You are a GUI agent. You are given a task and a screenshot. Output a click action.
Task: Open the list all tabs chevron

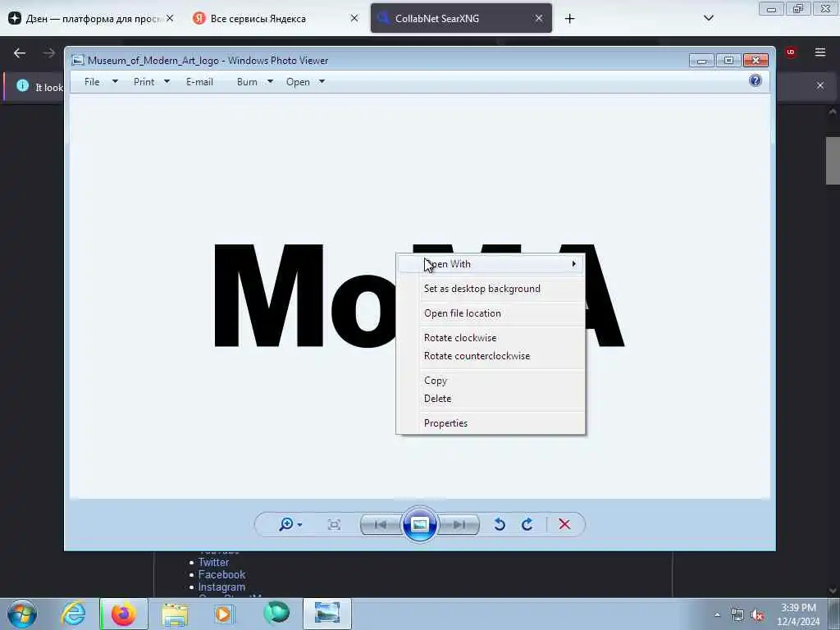708,18
